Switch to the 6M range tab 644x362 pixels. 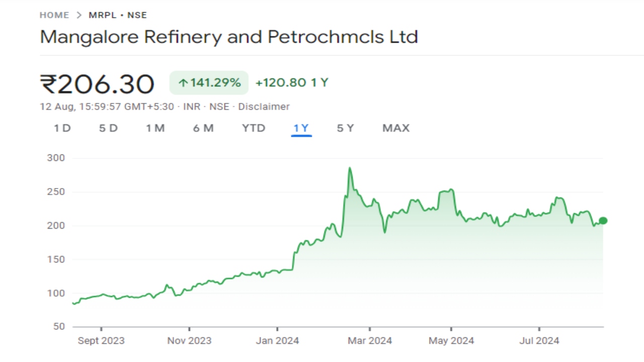pyautogui.click(x=203, y=128)
